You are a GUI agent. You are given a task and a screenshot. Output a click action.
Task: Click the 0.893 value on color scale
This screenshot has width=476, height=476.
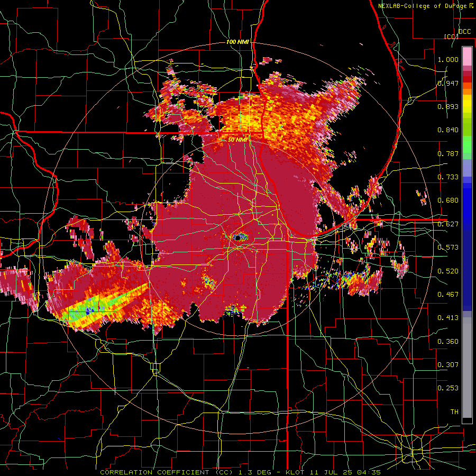pos(448,106)
